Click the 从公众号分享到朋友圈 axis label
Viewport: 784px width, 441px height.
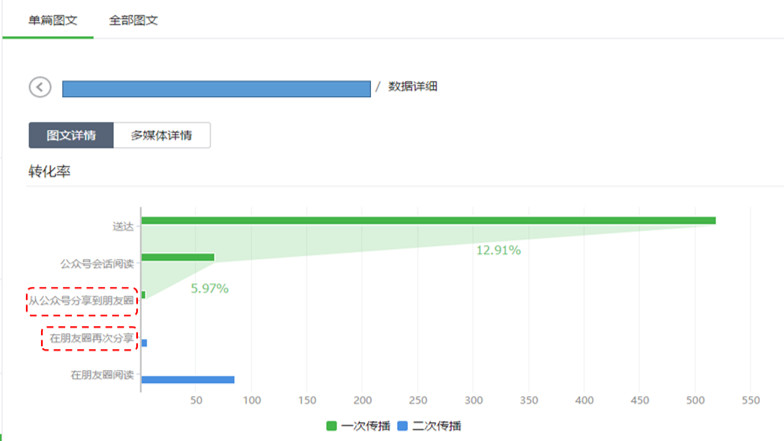81,301
